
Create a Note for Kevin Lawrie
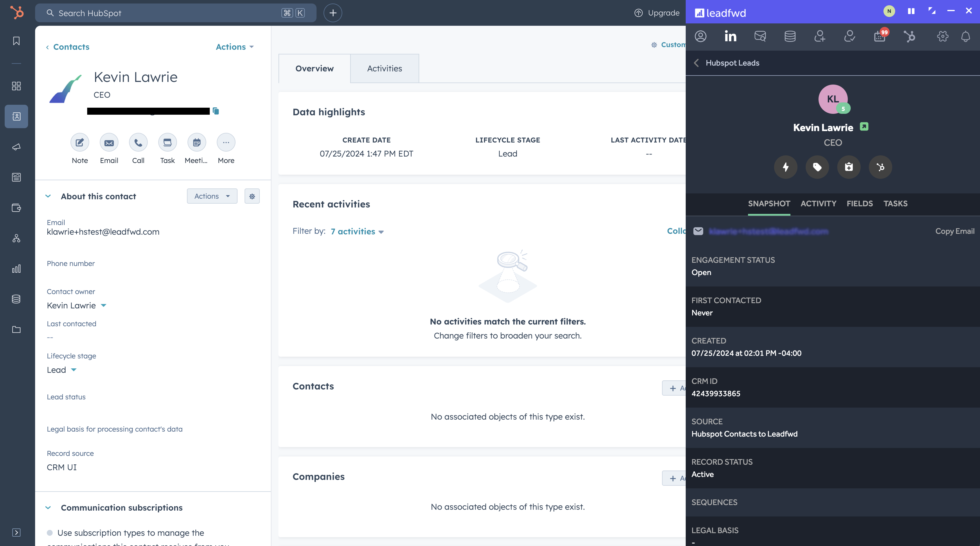coord(80,142)
